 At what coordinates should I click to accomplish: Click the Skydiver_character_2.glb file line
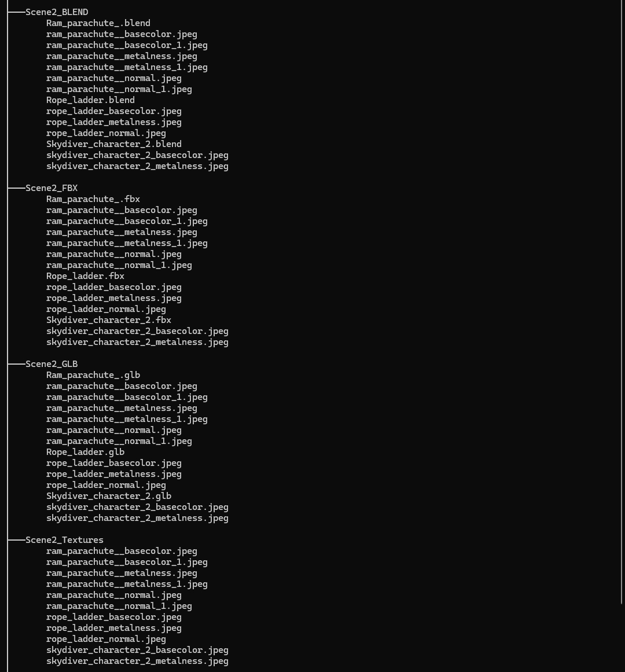(x=108, y=496)
